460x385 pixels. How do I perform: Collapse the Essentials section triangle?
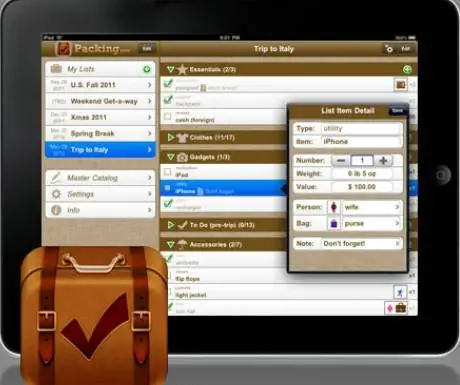click(171, 69)
